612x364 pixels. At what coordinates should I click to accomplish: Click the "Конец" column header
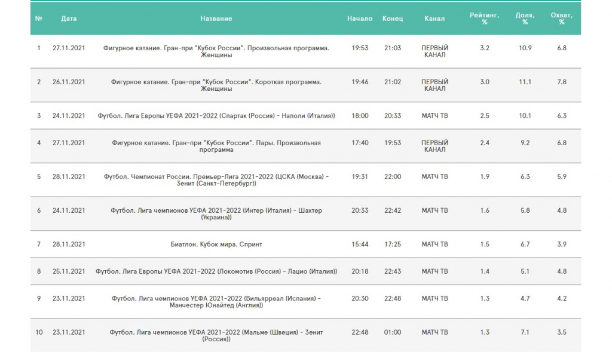(392, 19)
